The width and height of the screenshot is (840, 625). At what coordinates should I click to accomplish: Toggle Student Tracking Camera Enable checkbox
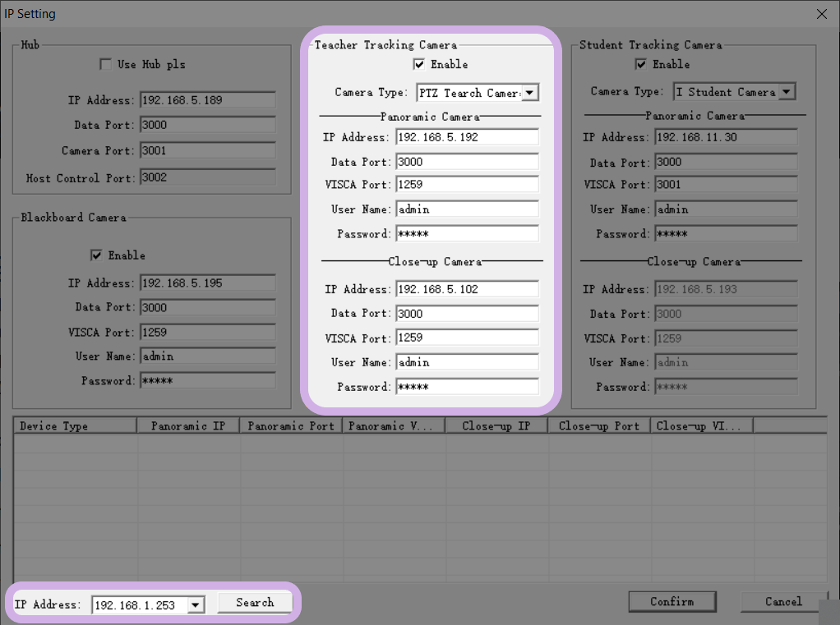click(x=641, y=64)
